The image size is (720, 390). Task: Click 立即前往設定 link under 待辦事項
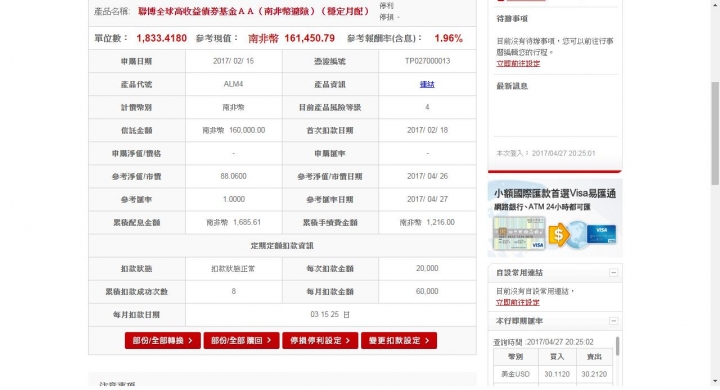[x=518, y=63]
